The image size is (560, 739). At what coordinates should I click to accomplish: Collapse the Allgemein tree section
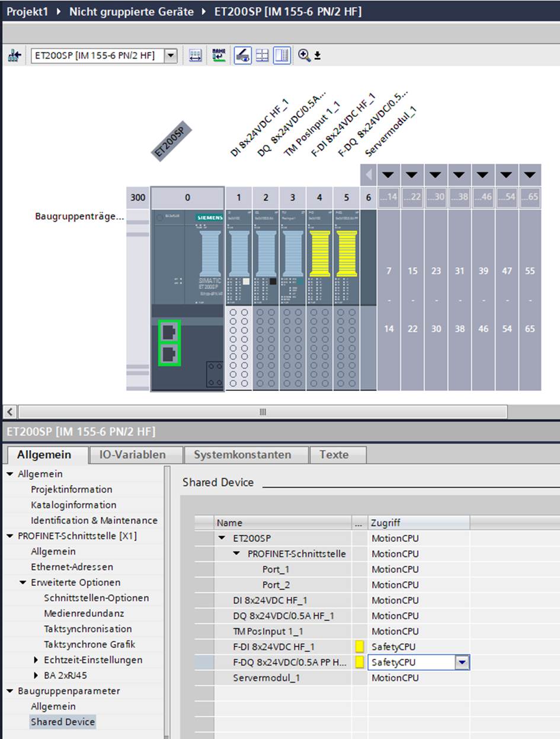click(10, 474)
